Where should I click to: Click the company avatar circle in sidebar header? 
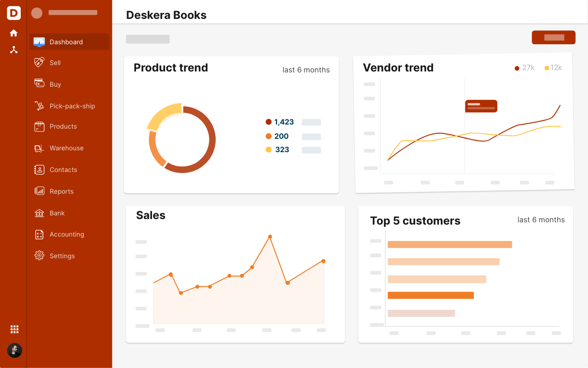tap(37, 13)
